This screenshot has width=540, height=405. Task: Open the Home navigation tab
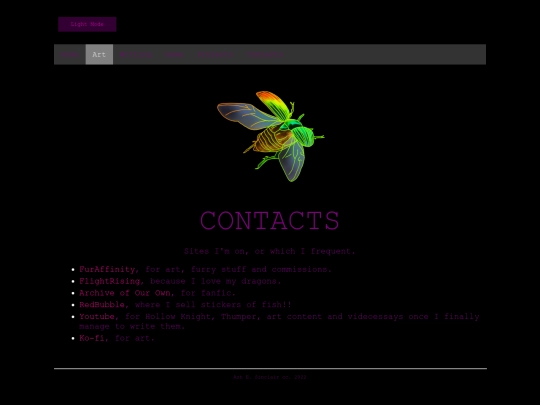click(x=70, y=54)
